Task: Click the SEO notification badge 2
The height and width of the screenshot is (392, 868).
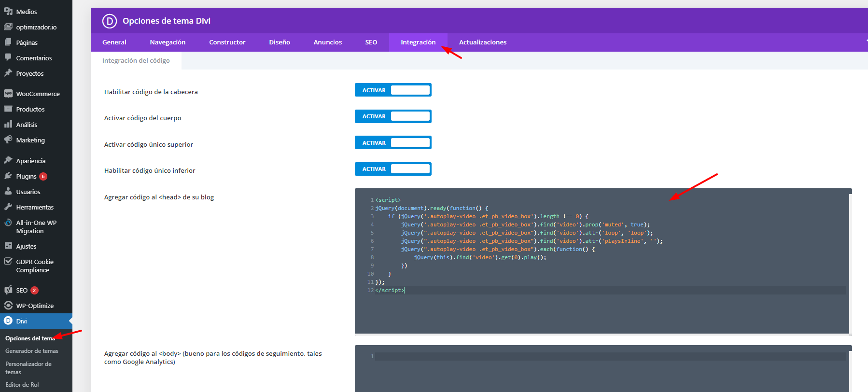Action: pyautogui.click(x=34, y=290)
